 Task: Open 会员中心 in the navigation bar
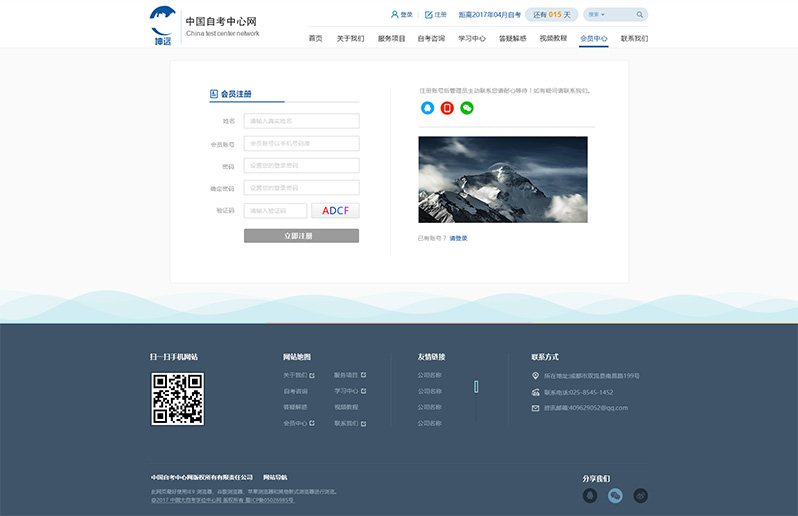[x=594, y=38]
